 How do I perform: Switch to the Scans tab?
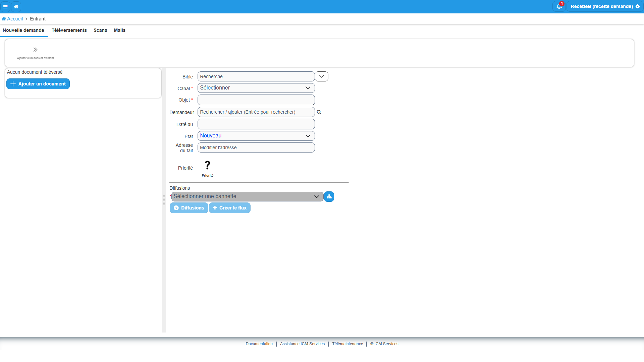pos(100,30)
